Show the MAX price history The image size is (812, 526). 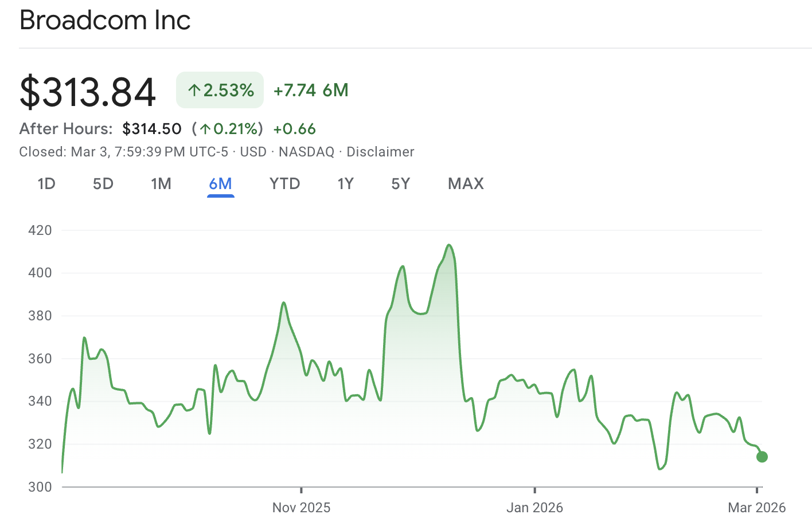pos(466,184)
